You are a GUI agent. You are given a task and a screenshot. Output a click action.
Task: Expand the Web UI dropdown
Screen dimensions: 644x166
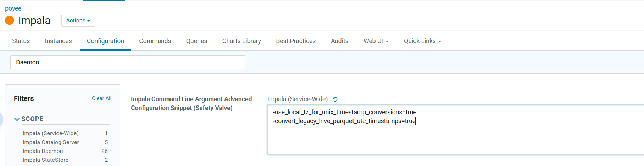coord(376,41)
